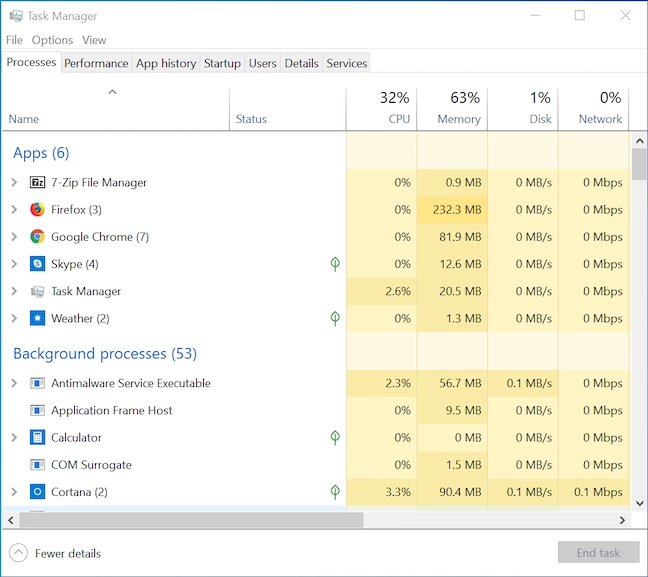
Task: Expand the Google Chrome (7) group
Action: click(14, 237)
